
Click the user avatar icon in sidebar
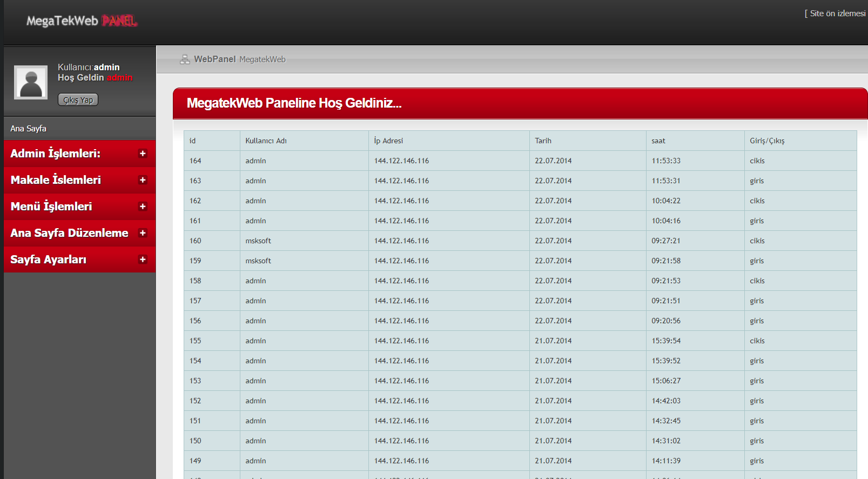(x=31, y=83)
